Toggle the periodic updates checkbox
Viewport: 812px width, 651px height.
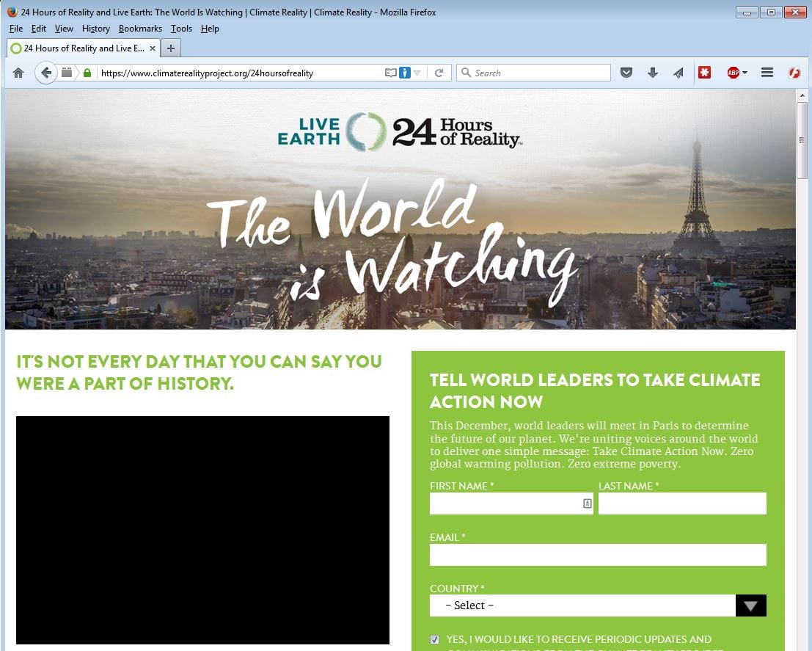tap(435, 639)
